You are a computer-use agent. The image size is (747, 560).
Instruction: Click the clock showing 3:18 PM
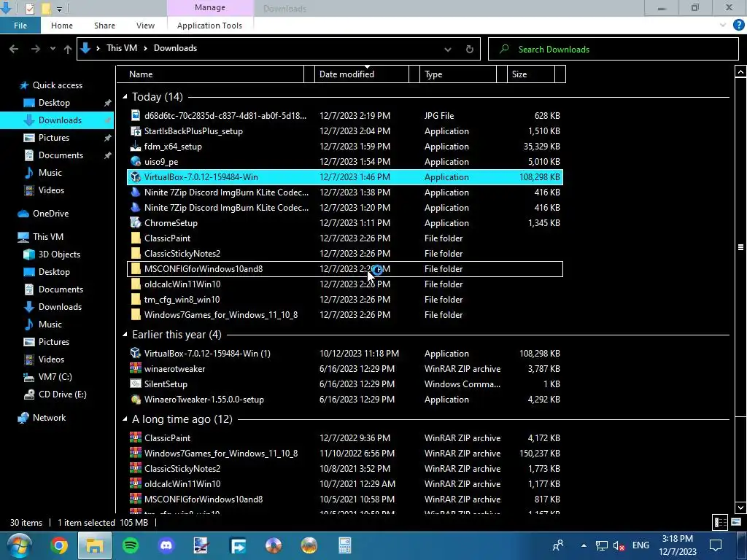click(678, 539)
